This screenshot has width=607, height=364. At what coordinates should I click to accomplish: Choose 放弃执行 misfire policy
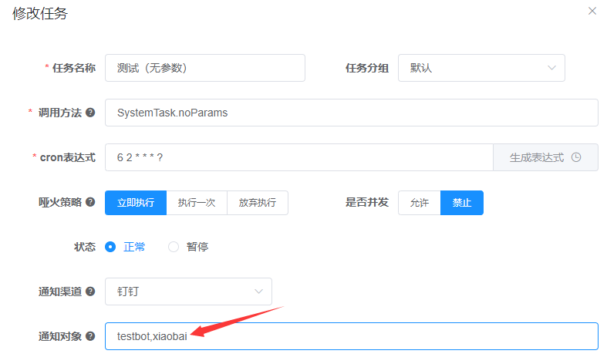point(257,203)
